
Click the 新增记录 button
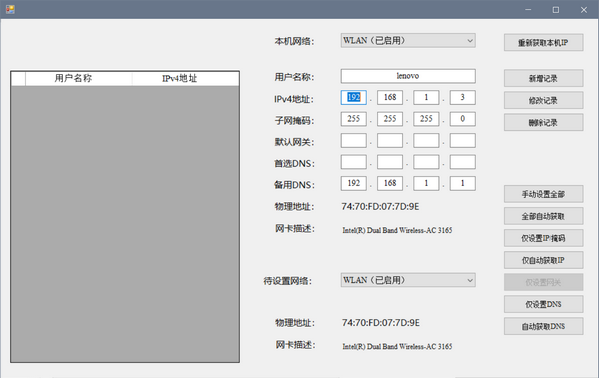pos(543,78)
